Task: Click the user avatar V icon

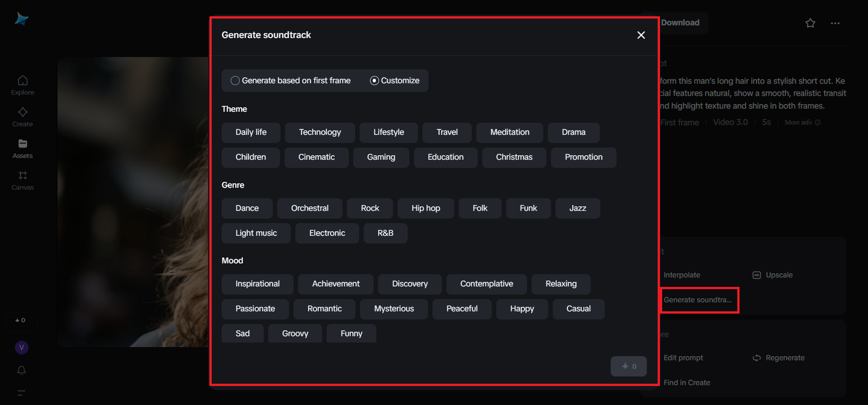Action: (x=22, y=348)
